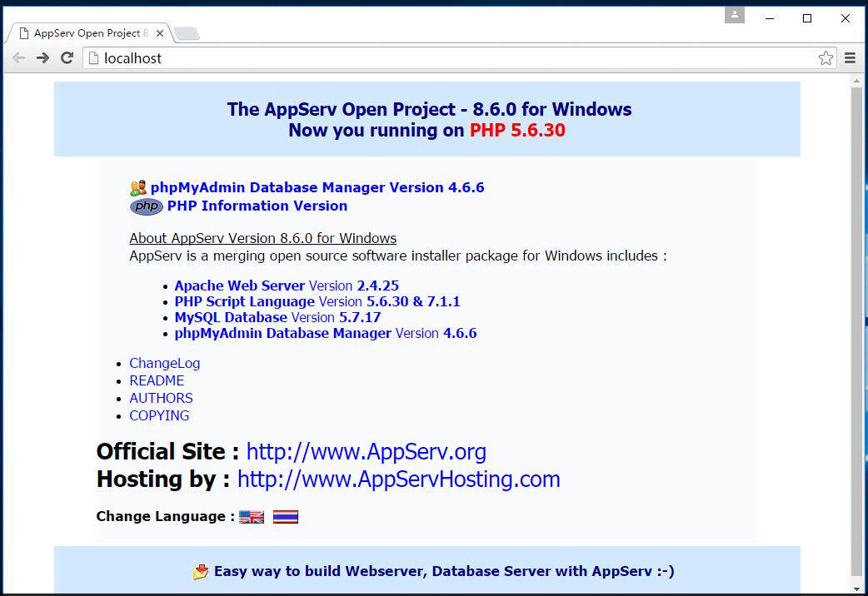Viewport: 868px width, 596px height.
Task: Click the browser back arrow
Action: 18,58
